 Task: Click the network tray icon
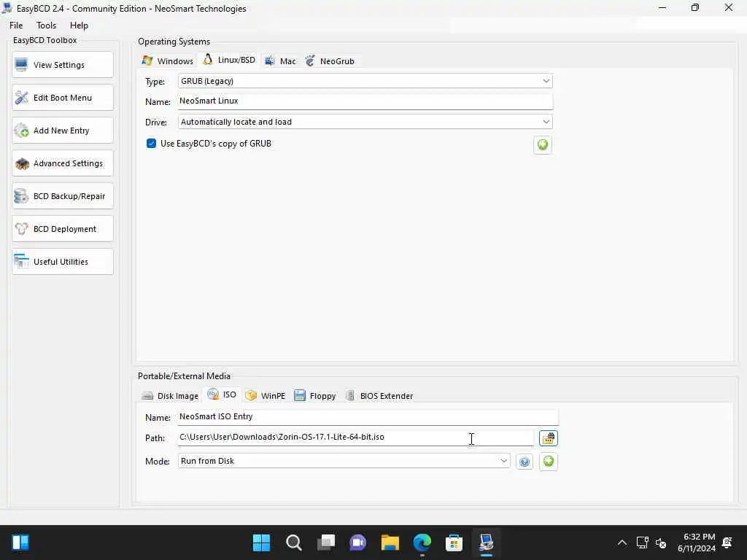[643, 542]
